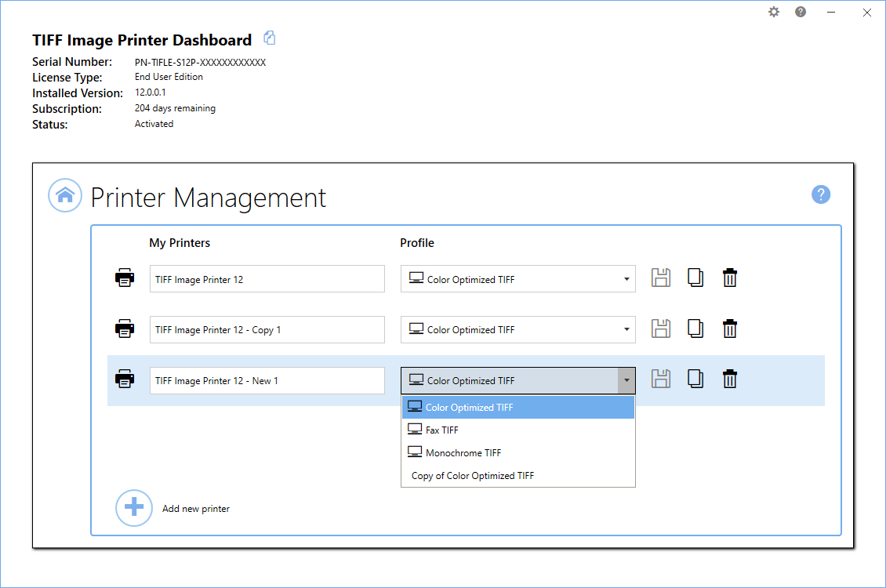Delete TIFF Image Printer 12 with trash icon
Screen dimensions: 886x588
click(730, 278)
